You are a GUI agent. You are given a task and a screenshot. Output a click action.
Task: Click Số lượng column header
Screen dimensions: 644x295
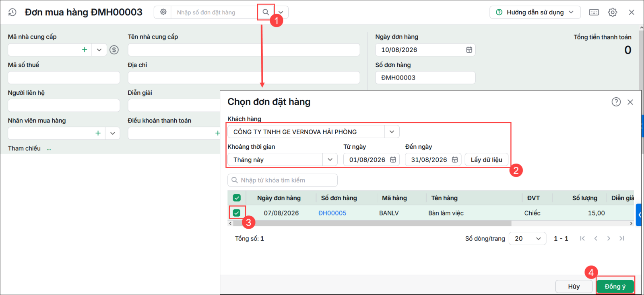click(x=585, y=198)
